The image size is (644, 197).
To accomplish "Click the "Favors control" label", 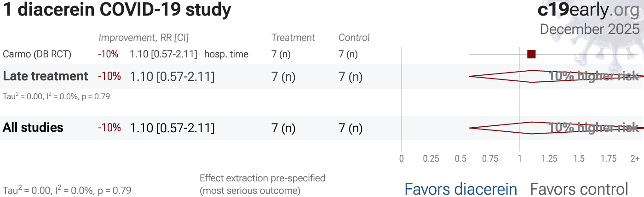I will [579, 189].
